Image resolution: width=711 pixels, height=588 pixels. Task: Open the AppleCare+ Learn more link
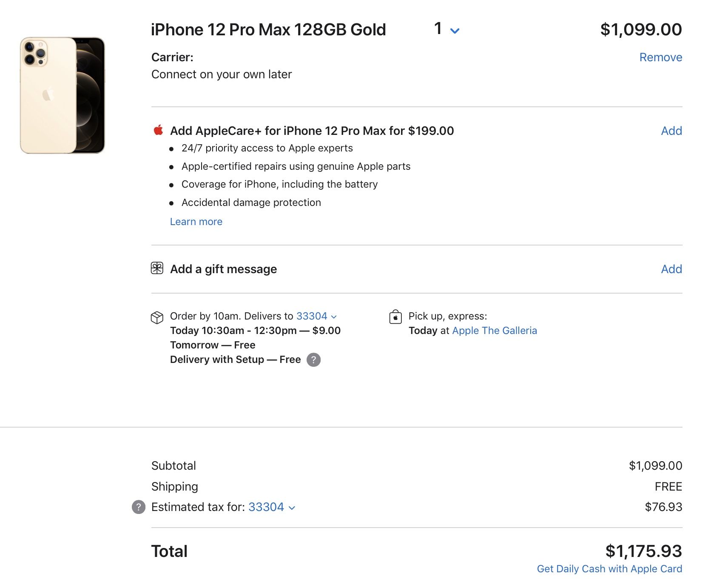tap(196, 222)
